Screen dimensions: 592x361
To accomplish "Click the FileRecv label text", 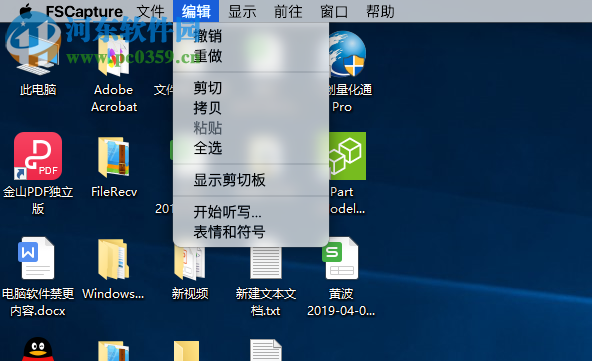I will pos(114,192).
